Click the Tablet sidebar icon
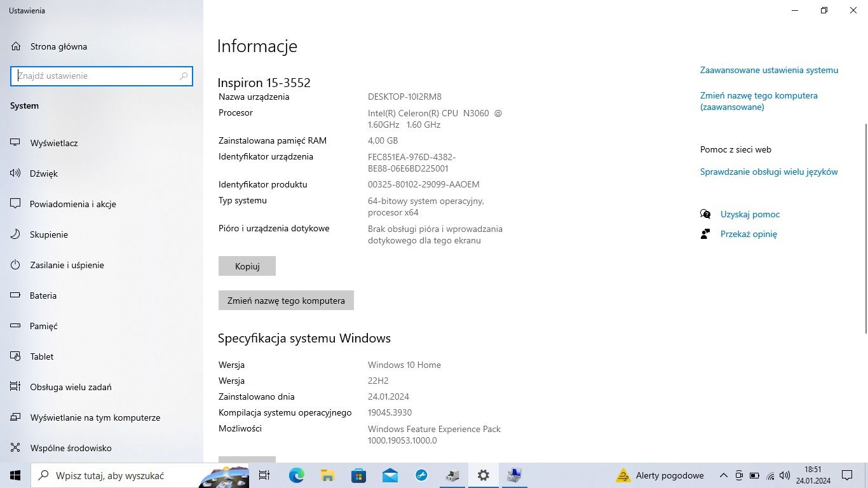The width and height of the screenshot is (868, 488). (x=16, y=356)
